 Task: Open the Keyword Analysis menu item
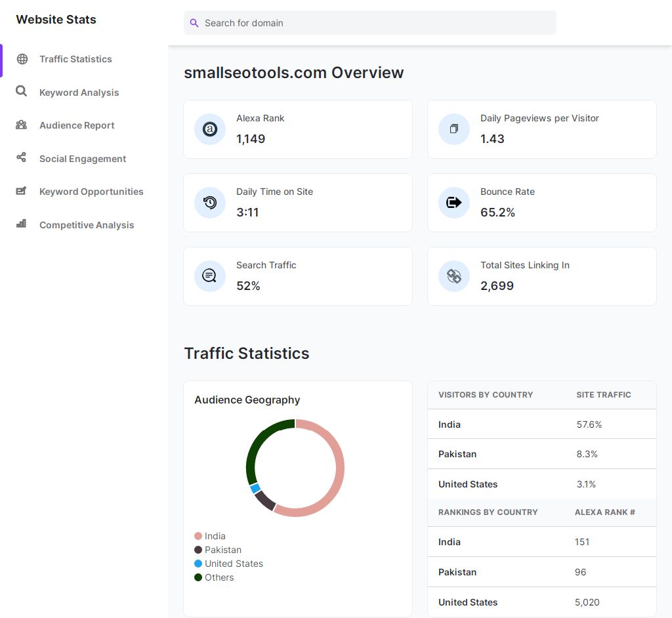pyautogui.click(x=79, y=93)
